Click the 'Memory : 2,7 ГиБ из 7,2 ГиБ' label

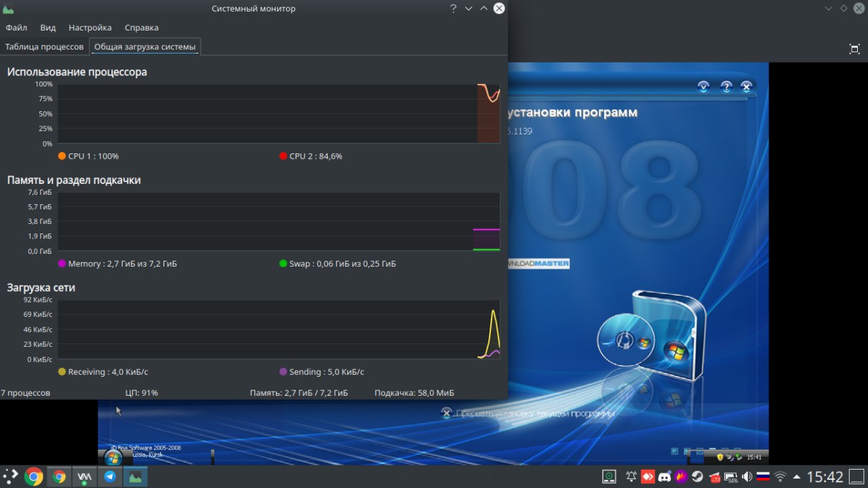(x=122, y=263)
